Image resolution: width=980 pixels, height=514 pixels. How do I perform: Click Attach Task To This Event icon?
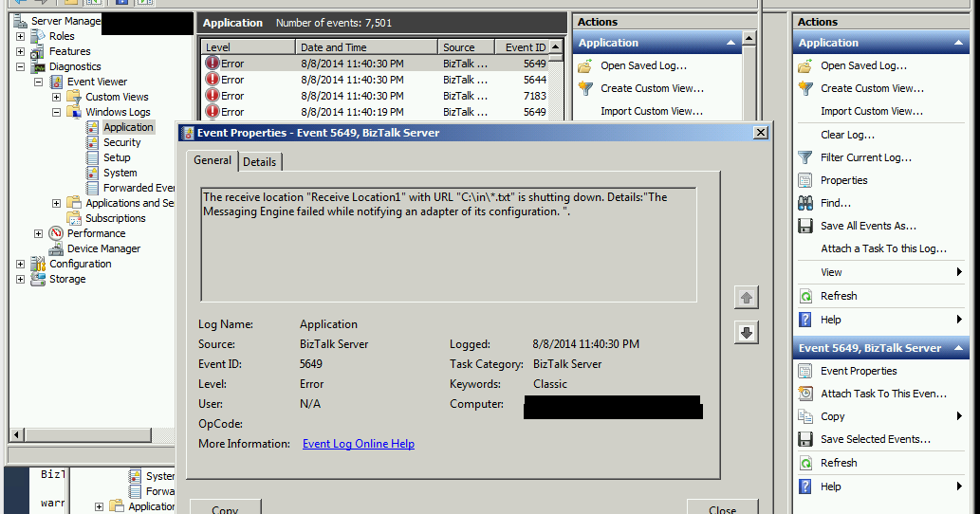(805, 394)
